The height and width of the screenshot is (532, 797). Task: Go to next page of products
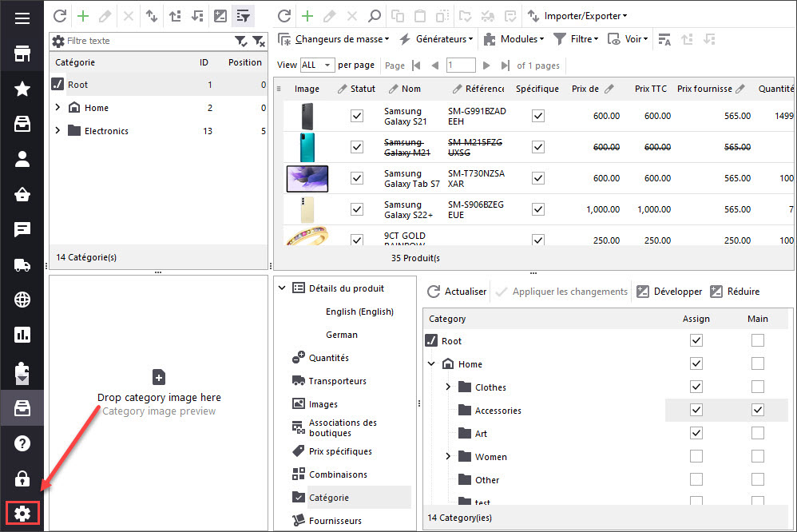tap(486, 65)
